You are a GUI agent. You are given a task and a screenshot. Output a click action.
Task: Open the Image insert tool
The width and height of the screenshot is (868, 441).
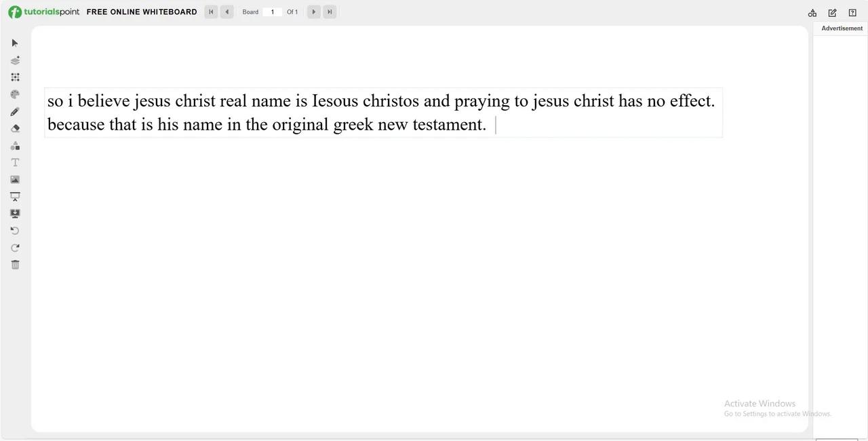[15, 179]
